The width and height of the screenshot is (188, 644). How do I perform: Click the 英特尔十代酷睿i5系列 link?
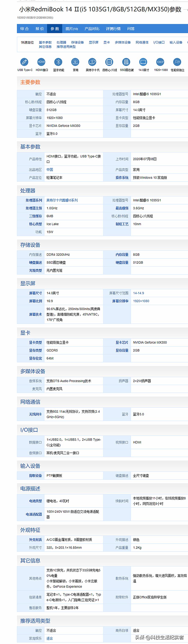click(x=62, y=200)
